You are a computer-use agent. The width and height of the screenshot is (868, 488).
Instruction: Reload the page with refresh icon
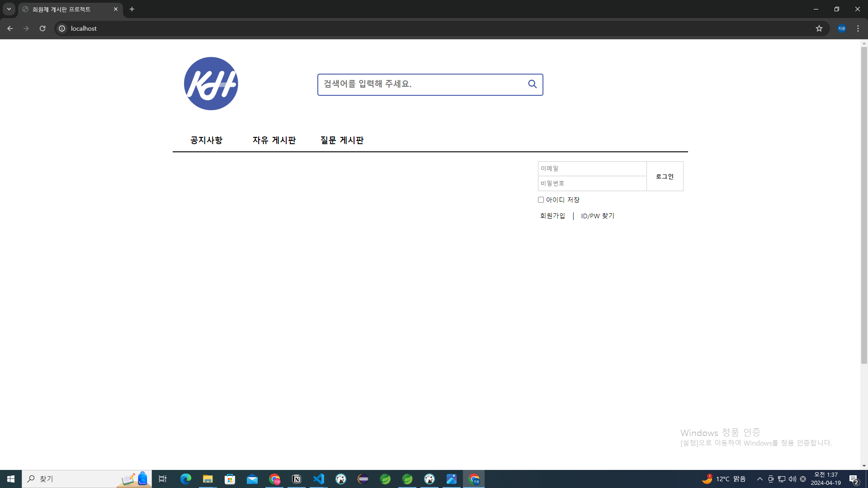pyautogui.click(x=42, y=28)
